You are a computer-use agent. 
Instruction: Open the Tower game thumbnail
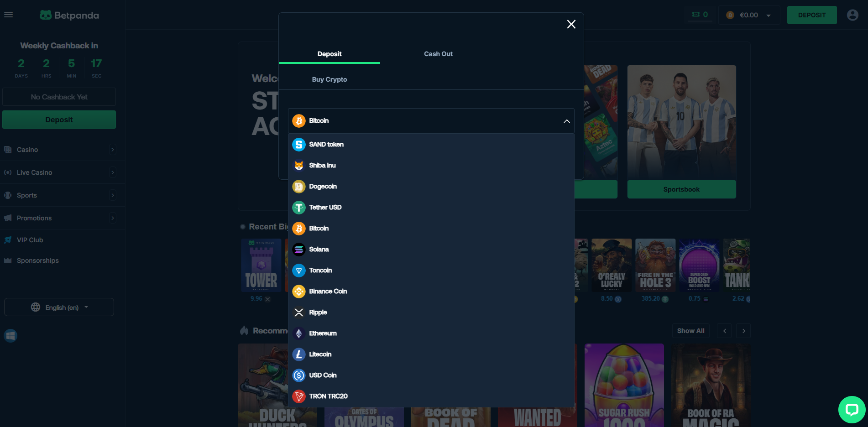click(261, 265)
